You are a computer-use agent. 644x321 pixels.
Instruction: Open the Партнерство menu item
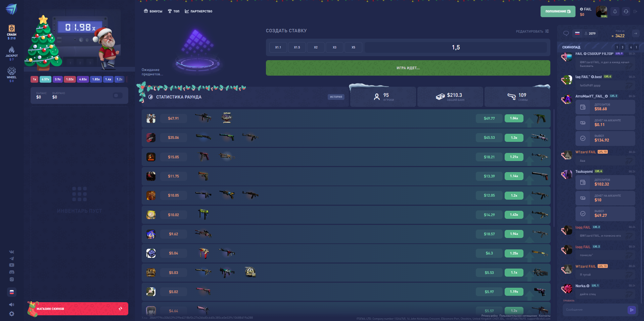198,11
